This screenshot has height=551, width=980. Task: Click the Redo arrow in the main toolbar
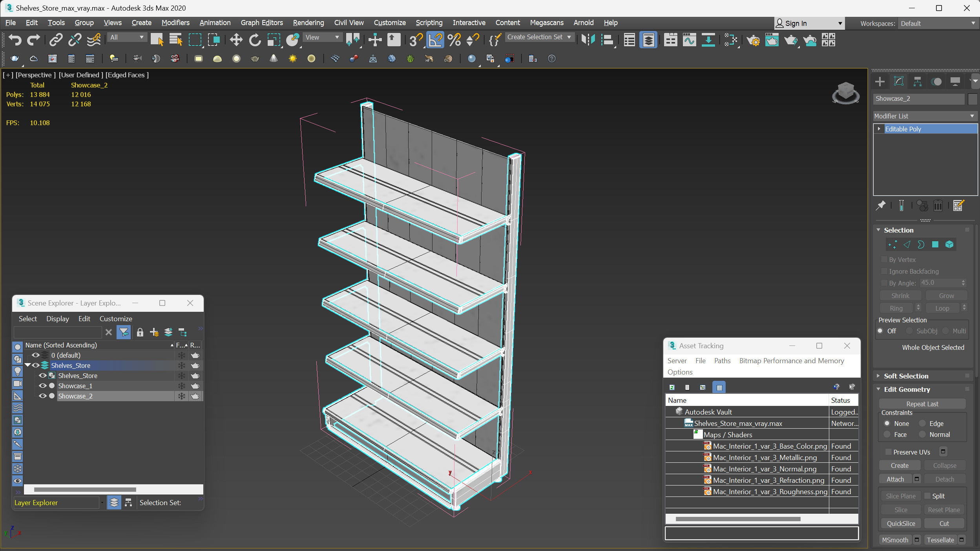(x=34, y=40)
